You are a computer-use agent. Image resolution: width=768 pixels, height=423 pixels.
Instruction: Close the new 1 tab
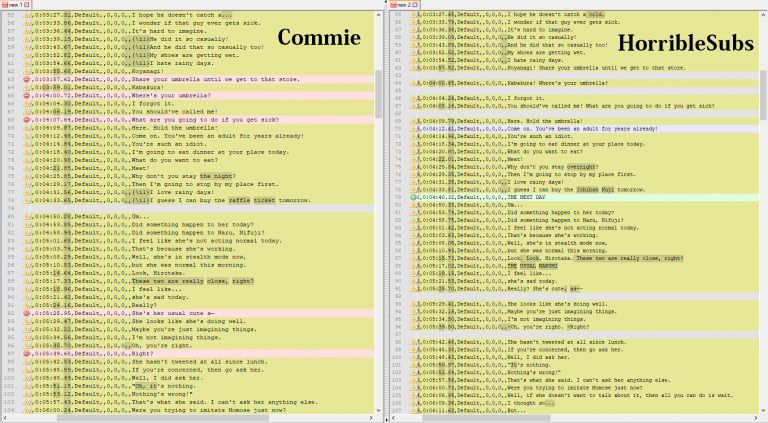[x=26, y=4]
